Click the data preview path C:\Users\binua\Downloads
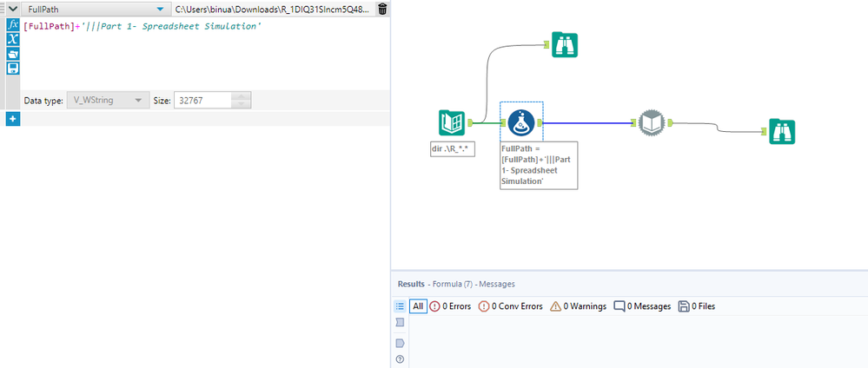 coord(274,9)
